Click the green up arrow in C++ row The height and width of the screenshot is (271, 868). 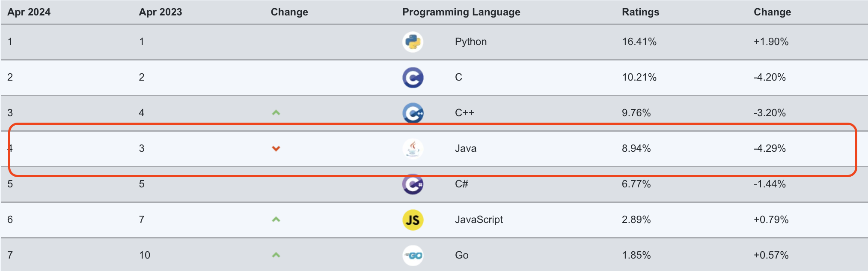coord(276,113)
